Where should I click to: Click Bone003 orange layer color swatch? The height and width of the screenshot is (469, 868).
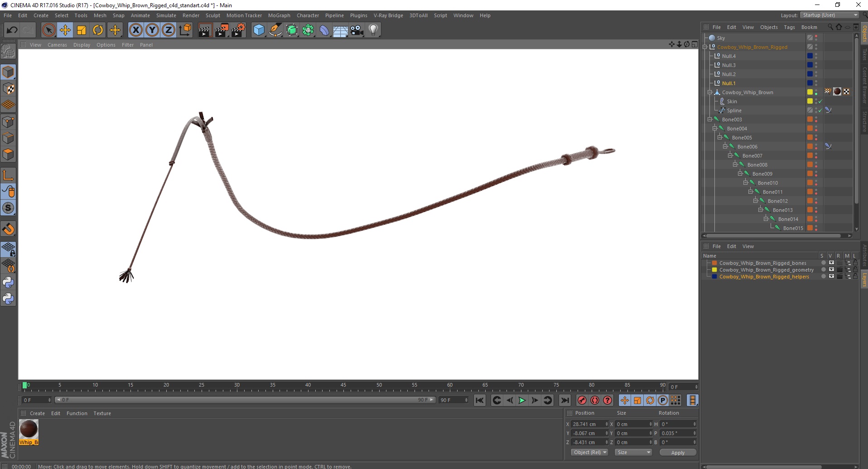[810, 120]
